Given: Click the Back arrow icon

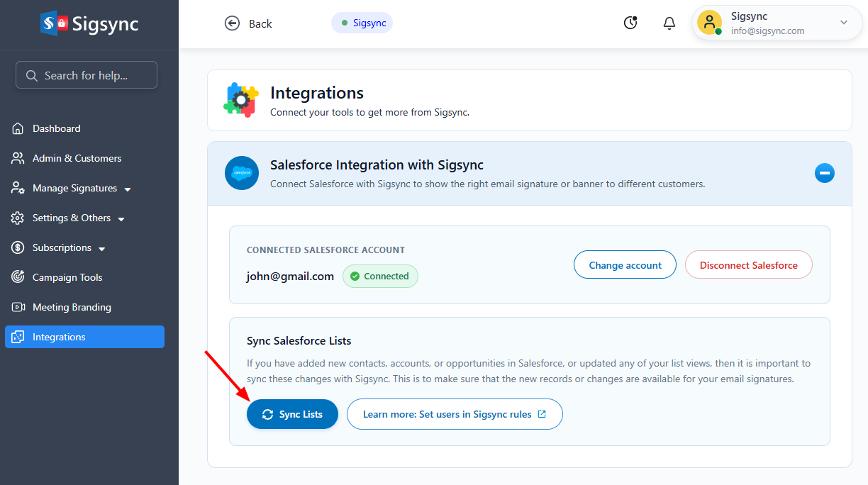Looking at the screenshot, I should 232,23.
